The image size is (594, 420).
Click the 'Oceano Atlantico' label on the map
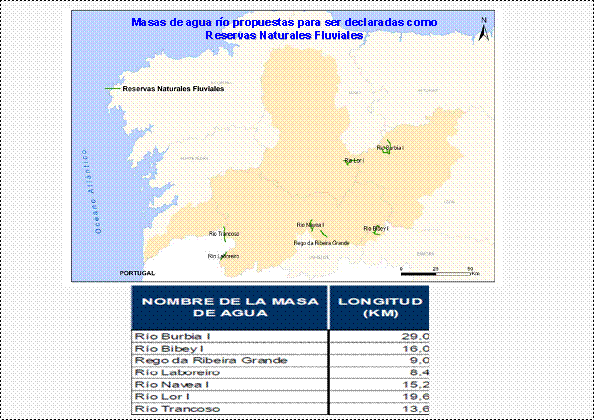[92, 191]
